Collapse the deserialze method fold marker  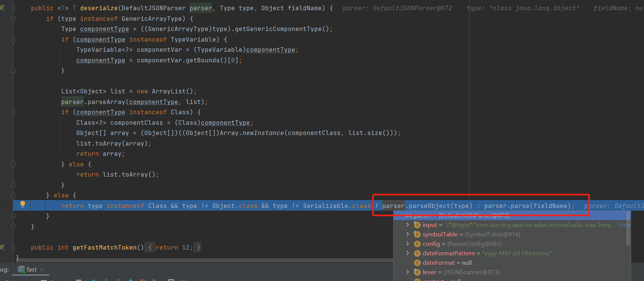pyautogui.click(x=13, y=8)
